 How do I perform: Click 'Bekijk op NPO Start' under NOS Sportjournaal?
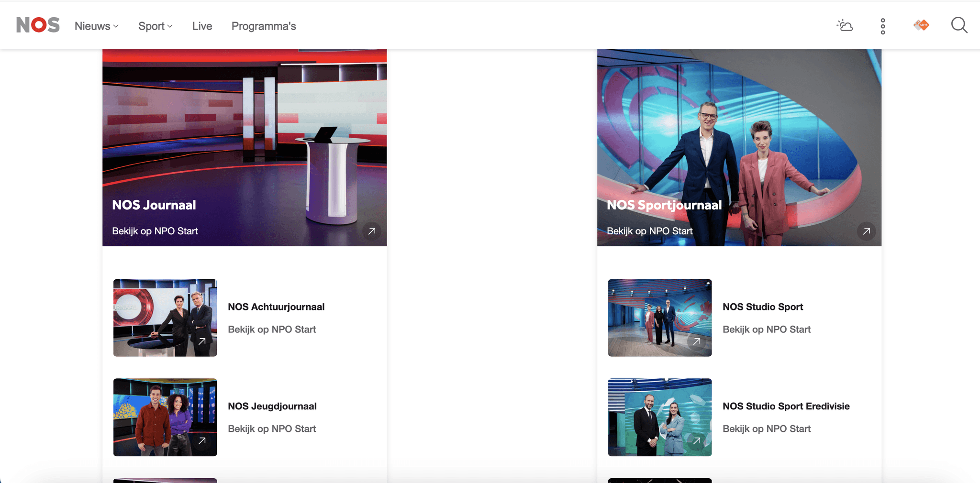(x=650, y=231)
